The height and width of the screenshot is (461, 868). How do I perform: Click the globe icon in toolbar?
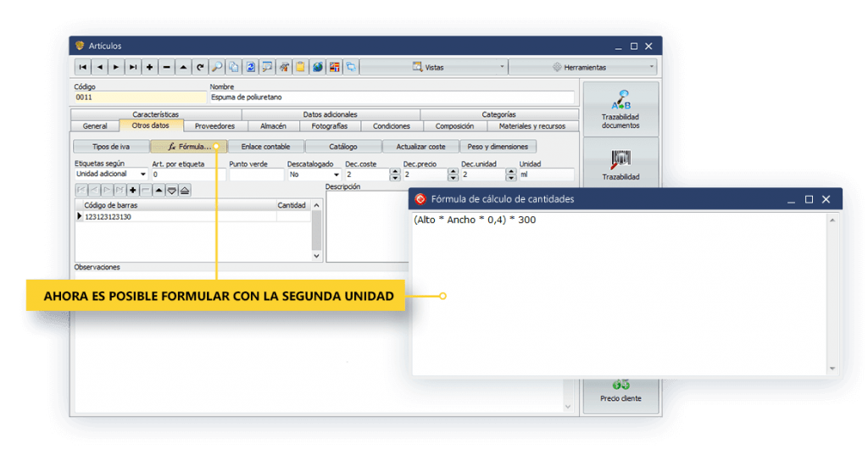click(x=317, y=67)
